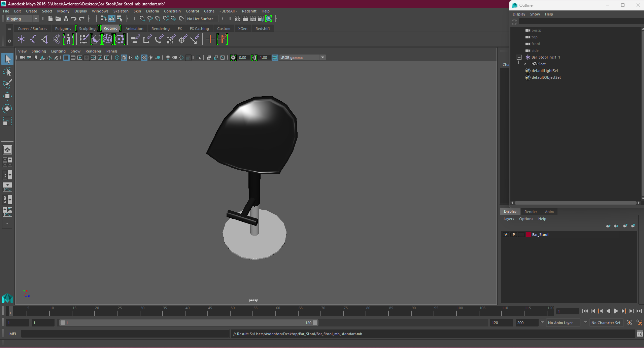The image size is (644, 348).
Task: Create a new empty display layer icon
Action: coord(625,226)
